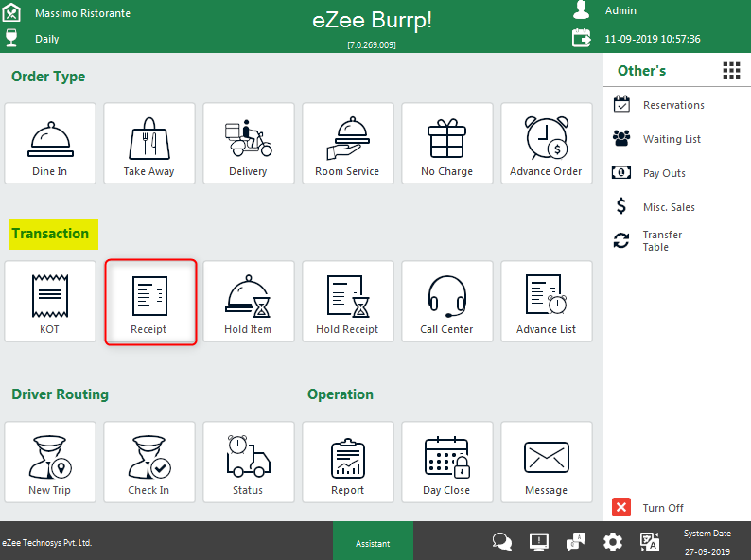Open Reservations from Other's panel
The width and height of the screenshot is (751, 560).
point(659,104)
